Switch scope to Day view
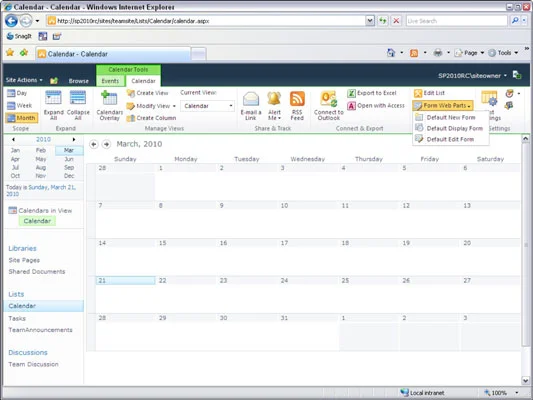Viewport: 533px width, 400px height. pyautogui.click(x=17, y=93)
